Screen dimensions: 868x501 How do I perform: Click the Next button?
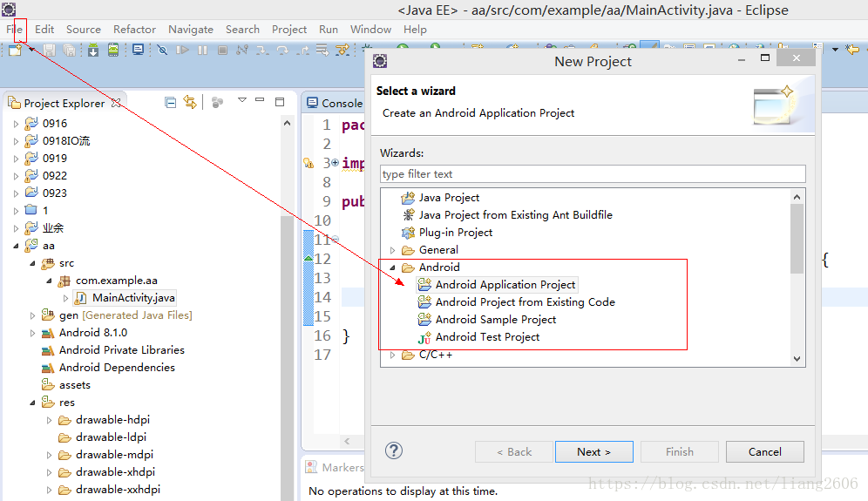coord(594,451)
